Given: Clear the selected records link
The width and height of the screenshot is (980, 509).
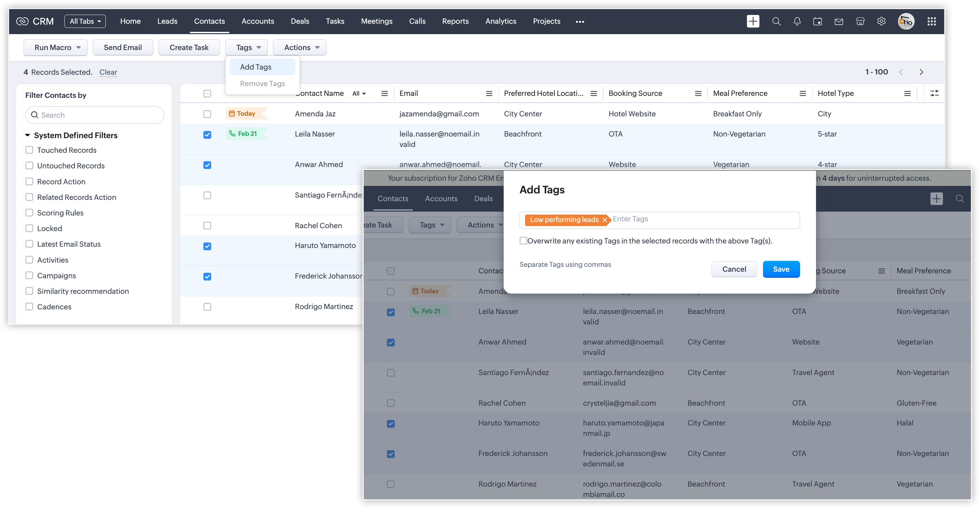Looking at the screenshot, I should point(108,72).
